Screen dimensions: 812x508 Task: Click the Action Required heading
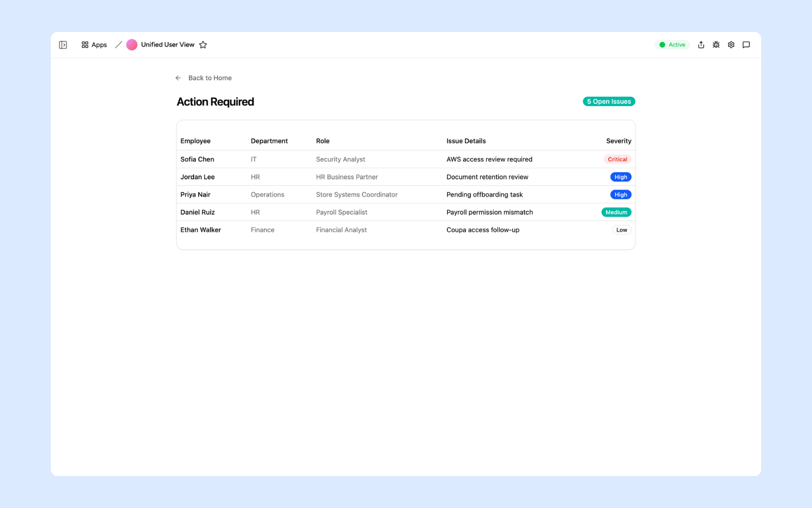215,102
